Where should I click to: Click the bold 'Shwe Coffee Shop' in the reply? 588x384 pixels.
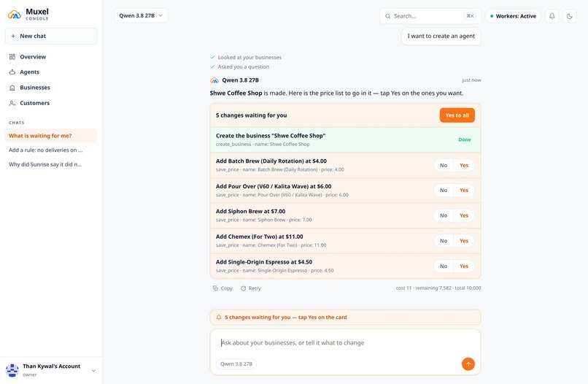(x=236, y=93)
